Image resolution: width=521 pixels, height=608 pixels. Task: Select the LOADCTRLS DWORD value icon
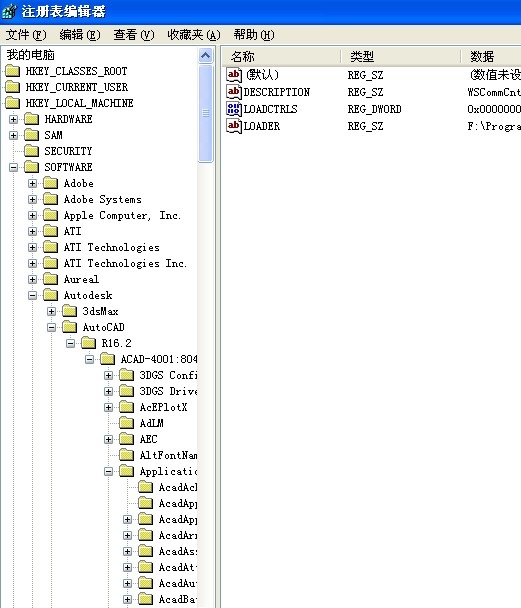234,109
